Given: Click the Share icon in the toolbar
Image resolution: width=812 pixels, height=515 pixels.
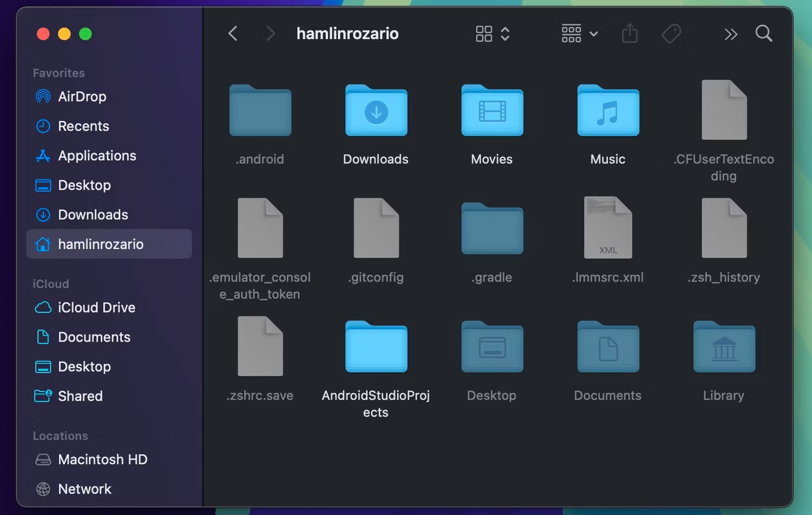Looking at the screenshot, I should click(x=629, y=33).
